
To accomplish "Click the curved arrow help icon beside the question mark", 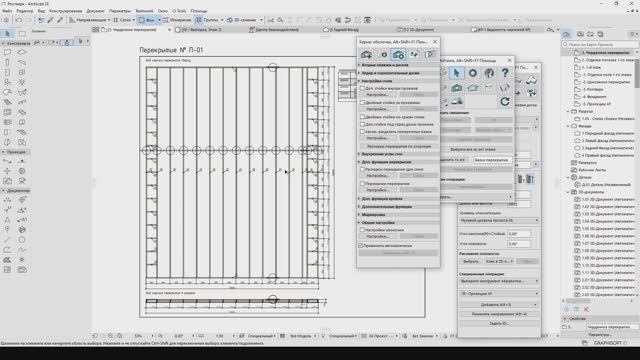I will tap(489, 73).
